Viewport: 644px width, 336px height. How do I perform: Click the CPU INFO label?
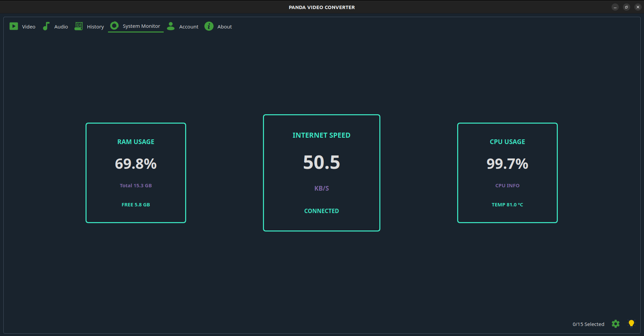point(507,186)
